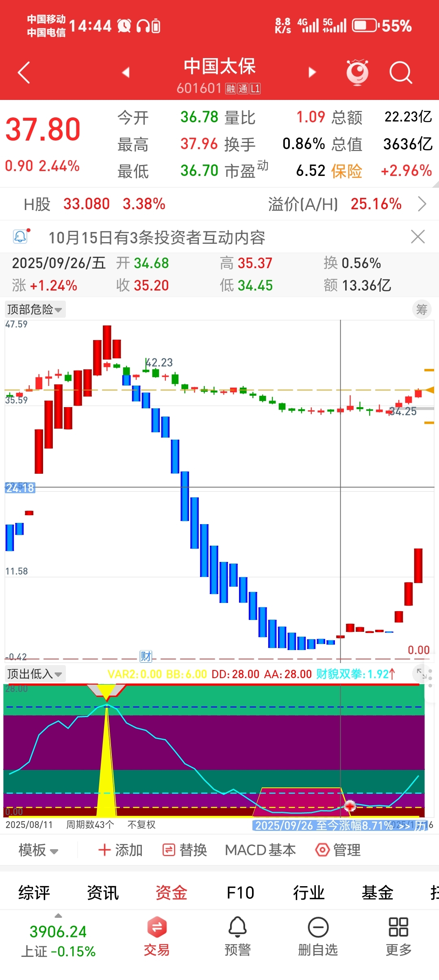Open the 筹 chip distribution button
Viewport: 439px width, 980px height.
(x=422, y=310)
